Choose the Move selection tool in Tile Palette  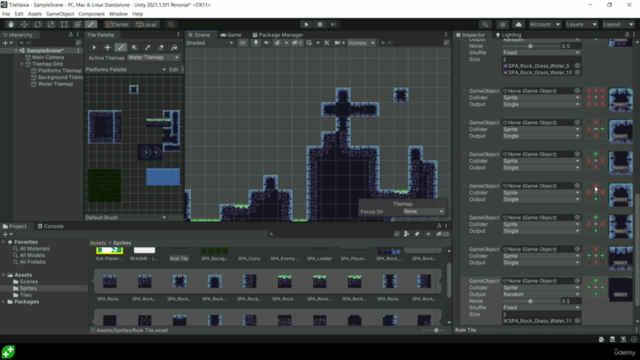107,47
